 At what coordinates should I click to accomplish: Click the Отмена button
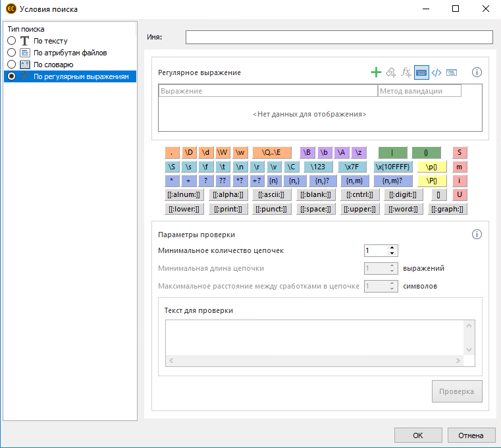pos(471,435)
